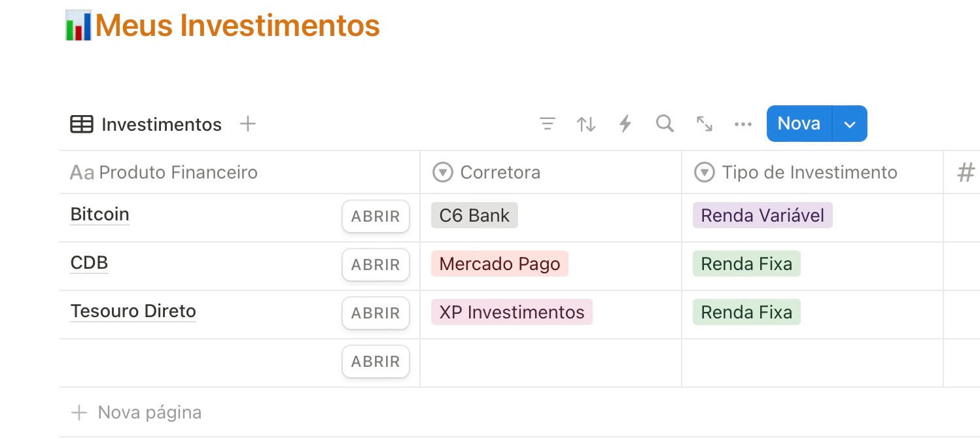Click the chart emoji page icon
The image size is (980, 444).
[x=78, y=26]
